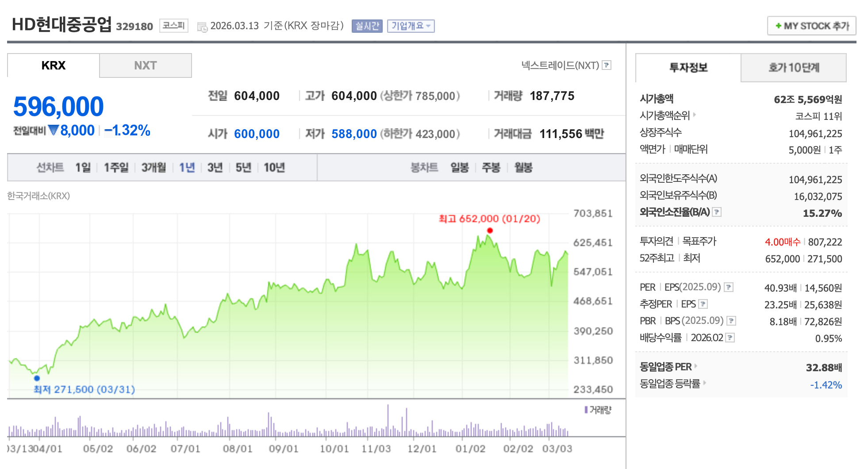Select the 10년 line chart period

[274, 168]
